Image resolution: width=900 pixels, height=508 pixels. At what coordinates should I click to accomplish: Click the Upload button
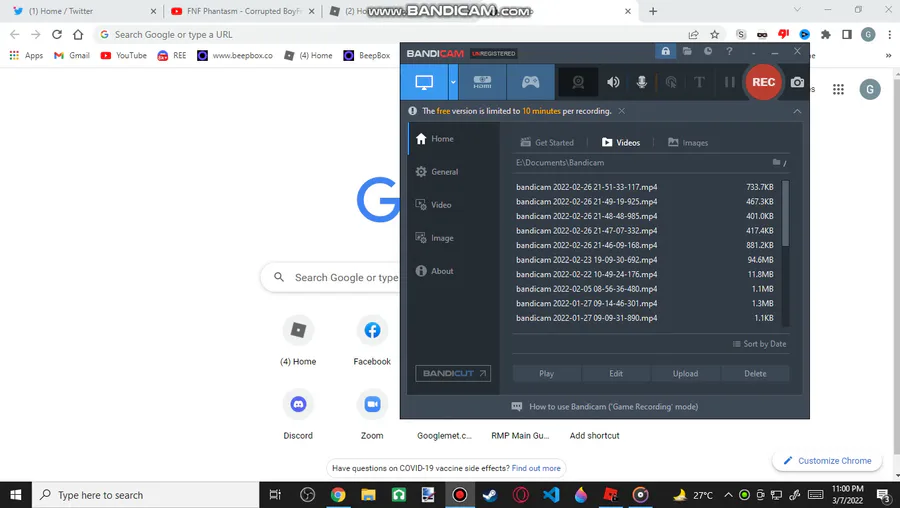tap(685, 374)
